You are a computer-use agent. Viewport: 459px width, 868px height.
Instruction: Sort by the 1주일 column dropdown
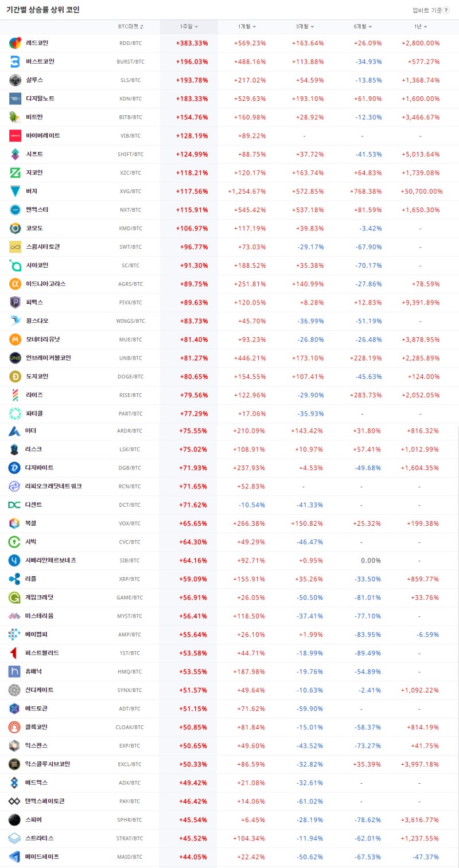point(189,27)
